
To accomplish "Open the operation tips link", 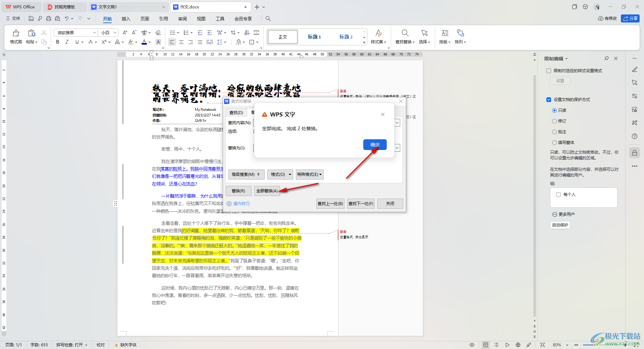I will pos(241,204).
